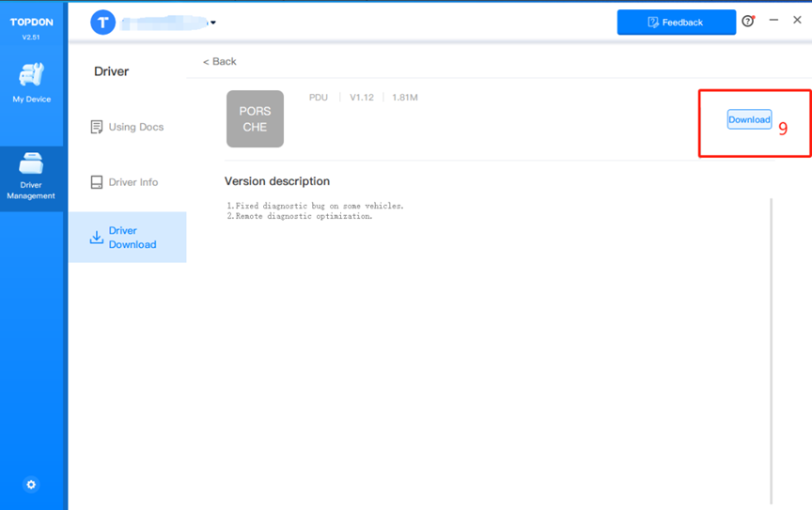Close the TOPDON window
The image size is (812, 510).
tap(797, 20)
